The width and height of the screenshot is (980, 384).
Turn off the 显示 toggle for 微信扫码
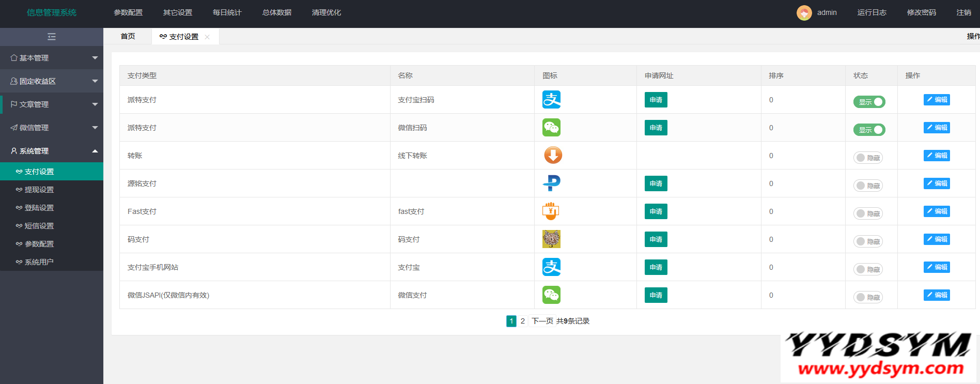point(869,130)
